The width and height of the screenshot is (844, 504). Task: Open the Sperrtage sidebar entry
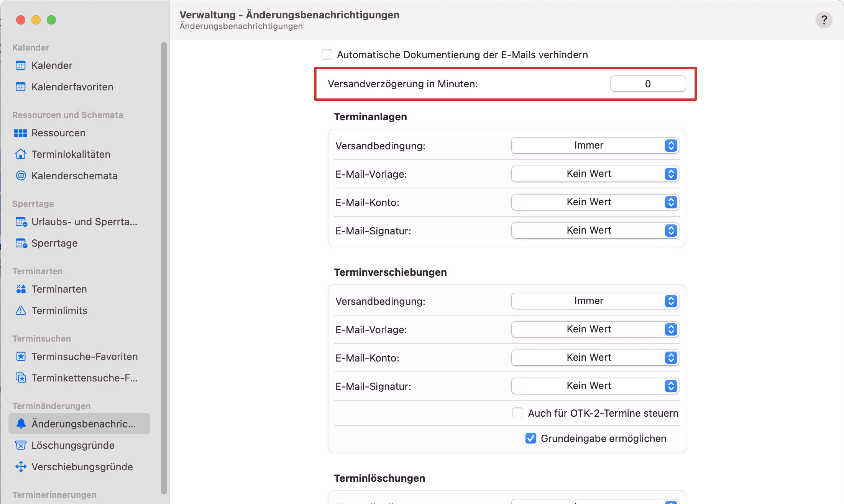[x=79, y=243]
